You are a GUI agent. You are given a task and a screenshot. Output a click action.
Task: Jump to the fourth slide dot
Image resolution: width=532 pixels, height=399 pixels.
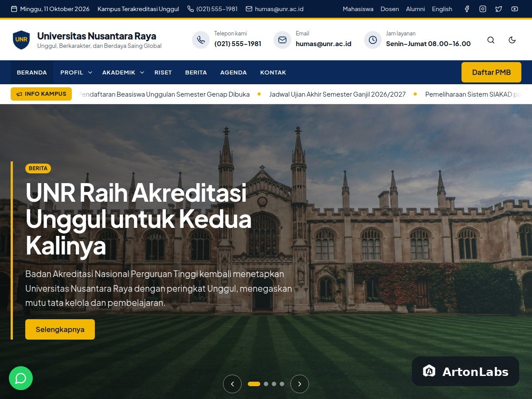point(282,384)
